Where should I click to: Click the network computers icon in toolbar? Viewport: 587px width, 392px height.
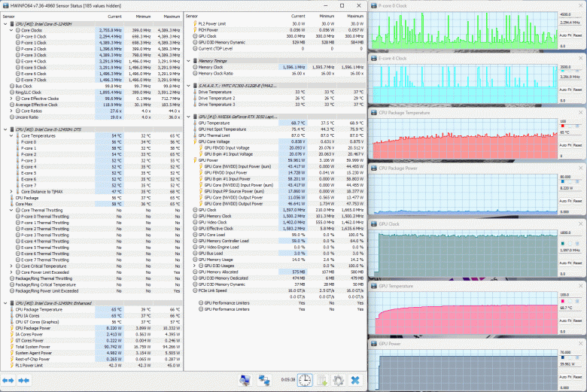[265, 381]
